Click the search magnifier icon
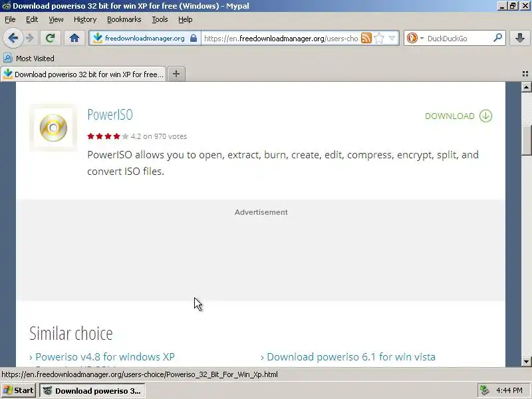This screenshot has width=532, height=399. pyautogui.click(x=497, y=38)
